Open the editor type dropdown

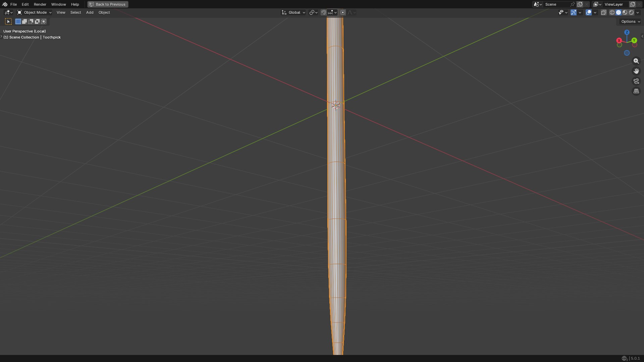(8, 12)
